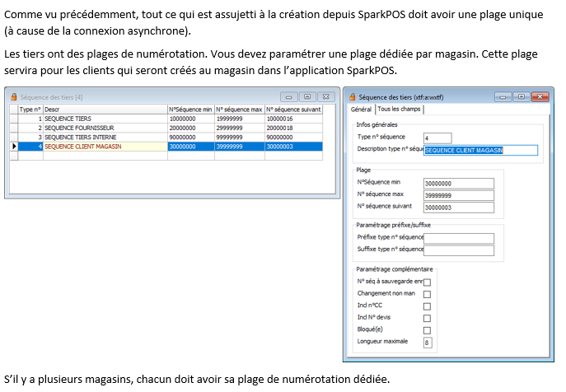
Task: Minimize the Séquence des tiers list window
Action: [288, 97]
